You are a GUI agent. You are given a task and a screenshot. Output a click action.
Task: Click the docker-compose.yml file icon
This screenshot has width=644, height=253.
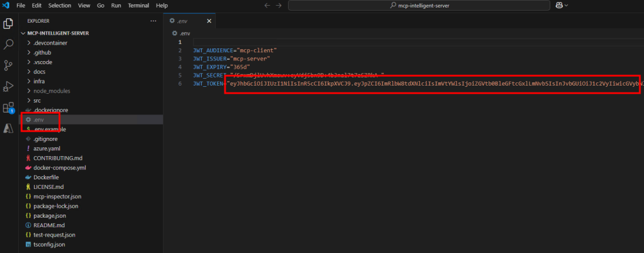pos(28,168)
